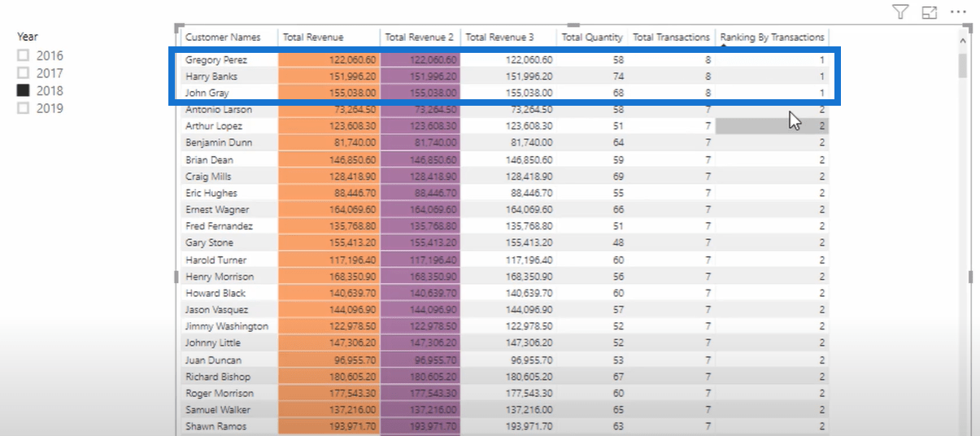This screenshot has height=436, width=980.
Task: Click Total Revenue 2 cell 180,605.20
Action: point(420,377)
